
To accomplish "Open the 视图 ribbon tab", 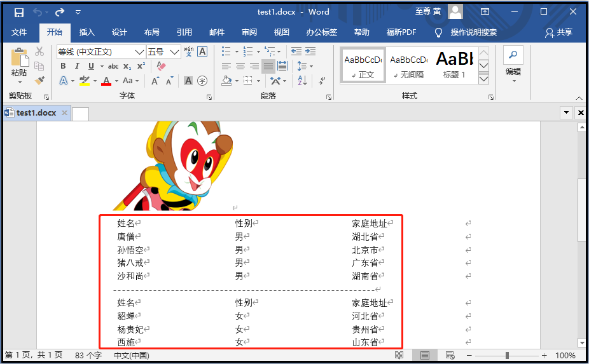I will coord(281,32).
